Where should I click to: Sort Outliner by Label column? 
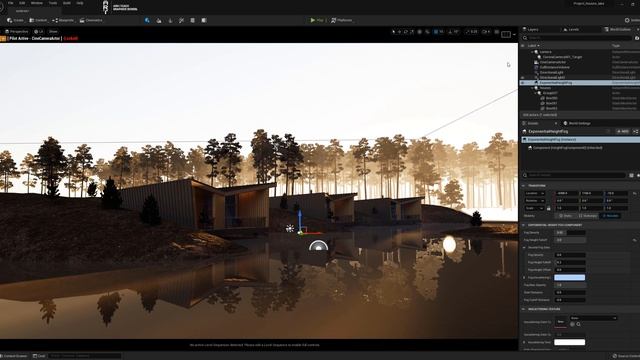pos(533,45)
